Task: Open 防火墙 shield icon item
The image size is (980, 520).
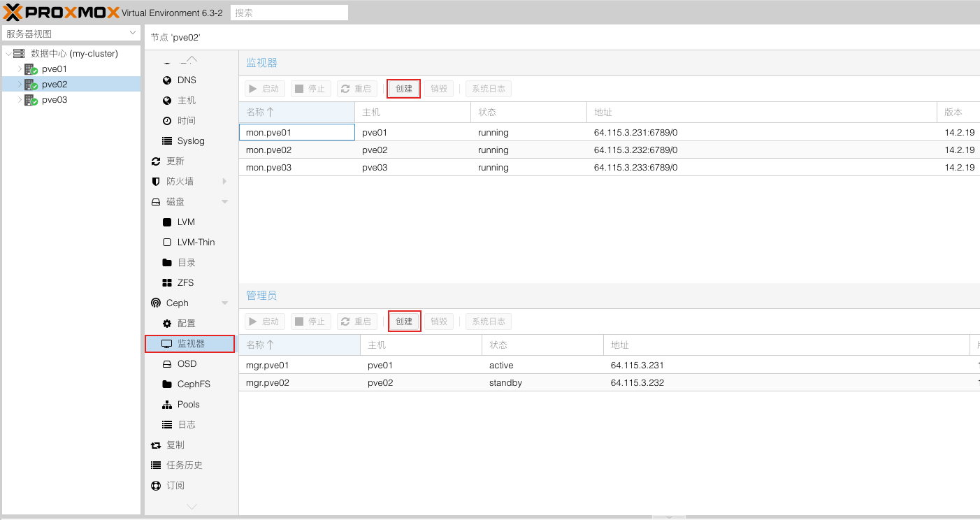Action: (156, 182)
